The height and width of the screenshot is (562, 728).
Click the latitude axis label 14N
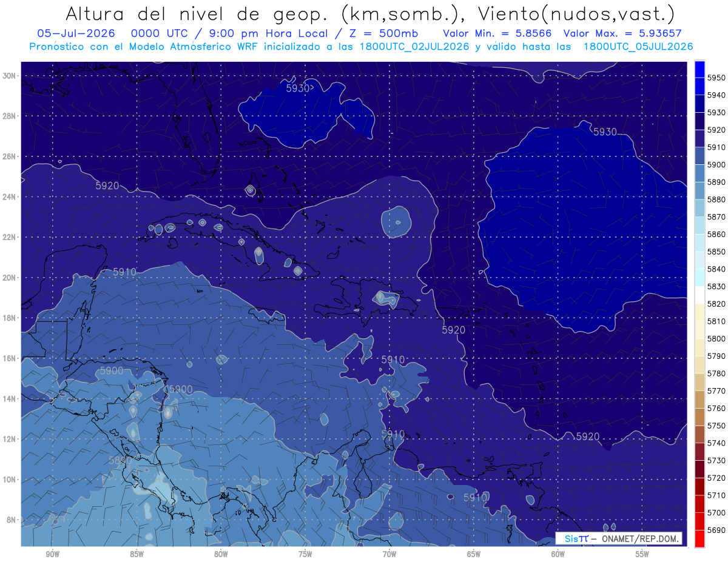[9, 398]
